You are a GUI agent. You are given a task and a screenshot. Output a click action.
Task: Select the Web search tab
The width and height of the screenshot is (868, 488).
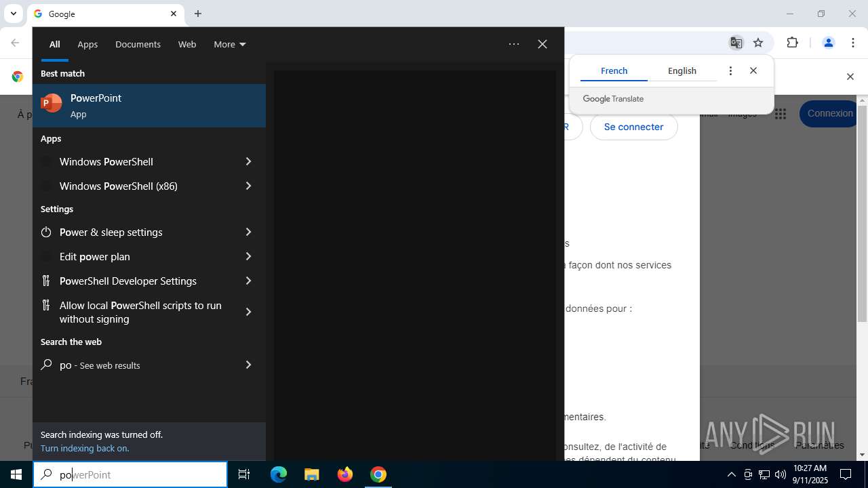[x=187, y=44]
